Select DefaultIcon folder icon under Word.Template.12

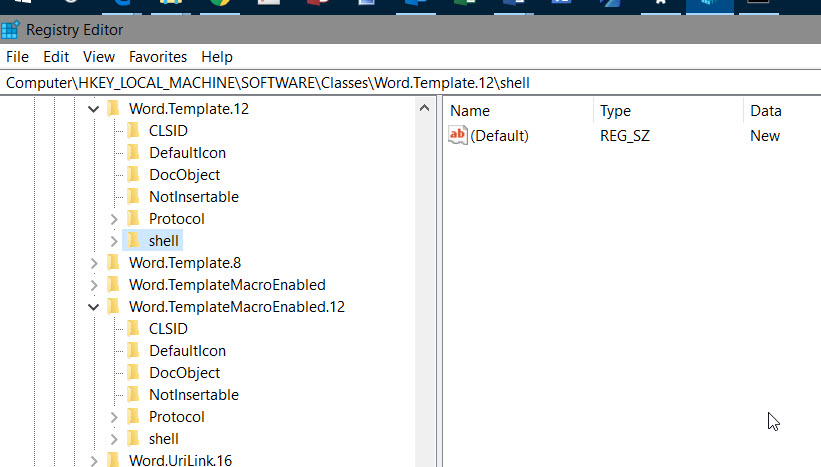(133, 152)
